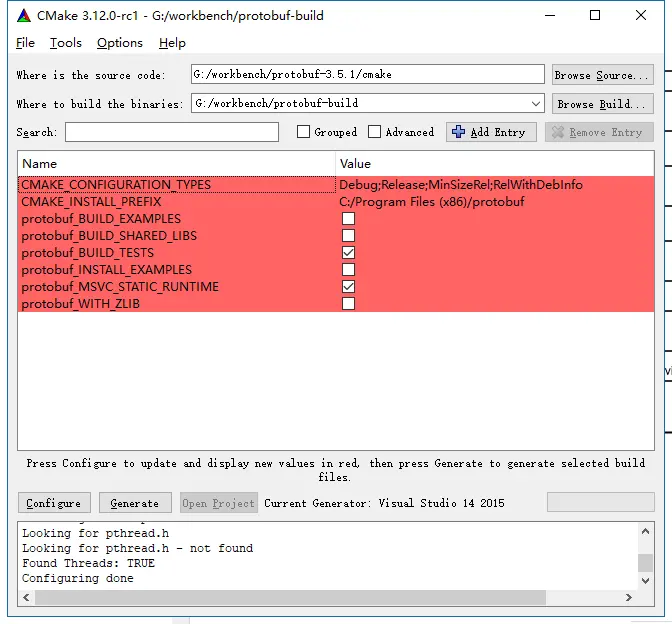Select the protobuf_BUILD_EXAMPLES name row
The image size is (672, 624).
[177, 219]
